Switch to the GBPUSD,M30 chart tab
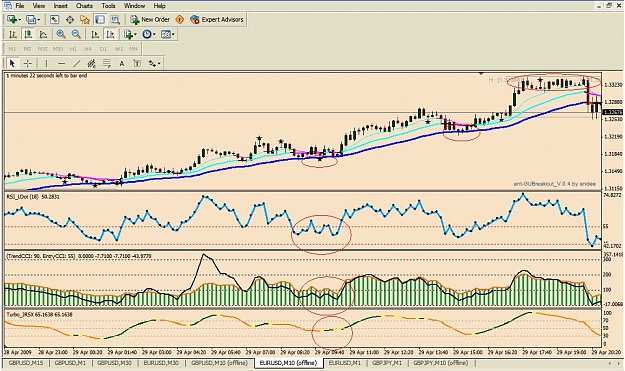Image resolution: width=625 pixels, height=371 pixels. tap(115, 363)
